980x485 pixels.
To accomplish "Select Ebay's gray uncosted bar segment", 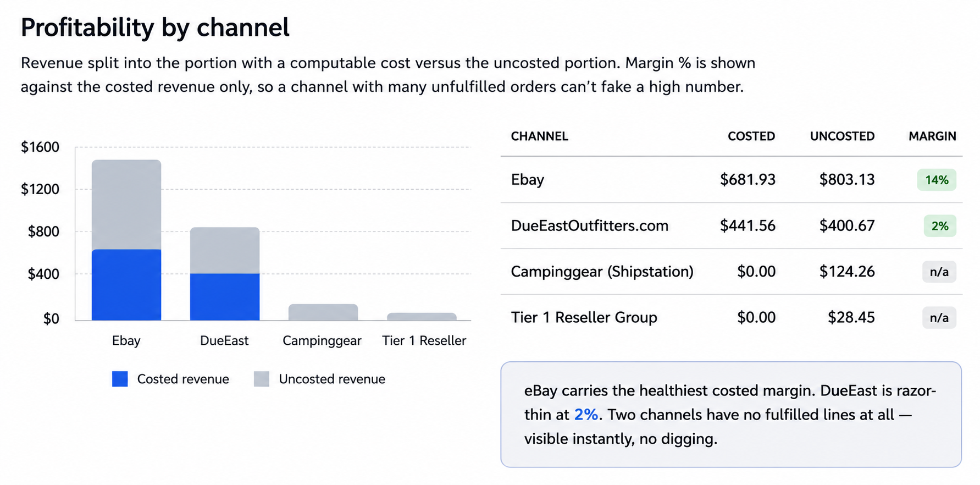I will [x=126, y=205].
